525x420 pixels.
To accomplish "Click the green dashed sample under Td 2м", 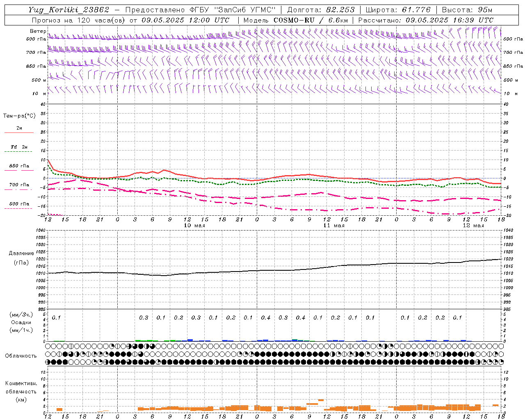I will click(18, 151).
